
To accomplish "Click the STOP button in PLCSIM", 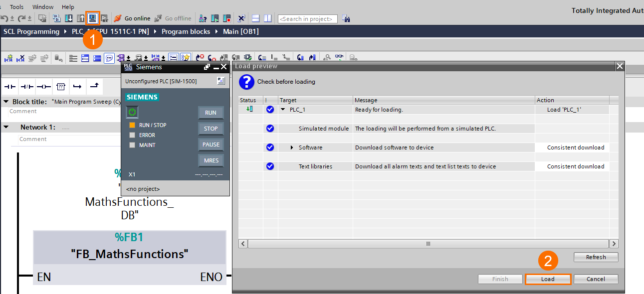I will [211, 129].
